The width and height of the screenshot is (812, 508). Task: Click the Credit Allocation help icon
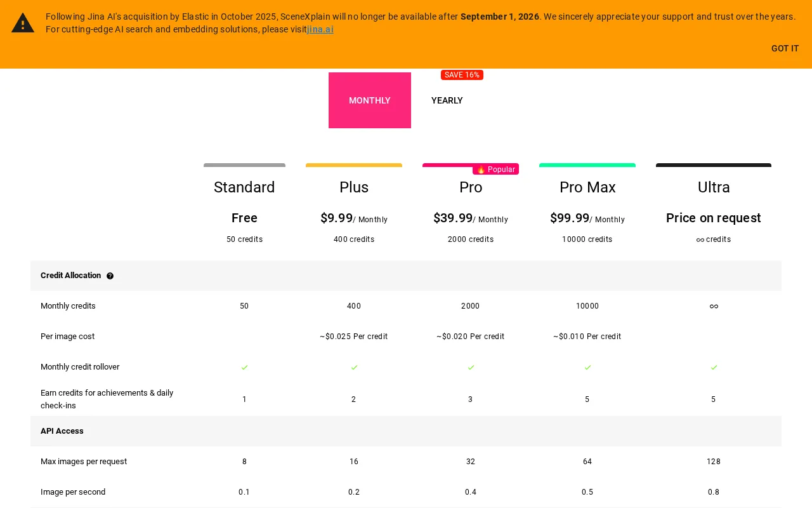[x=110, y=276]
